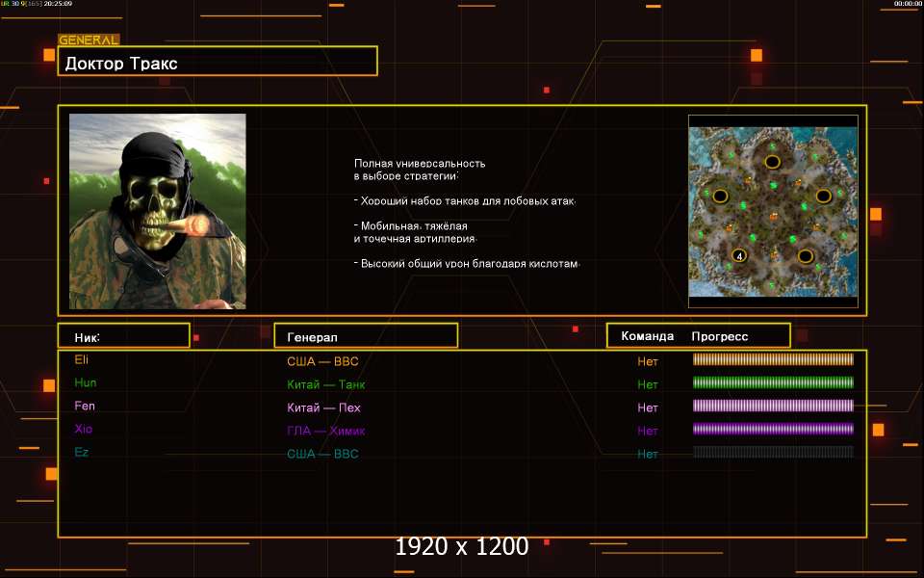Select player name Eli
Screen dimensions: 924x578
tap(81, 359)
